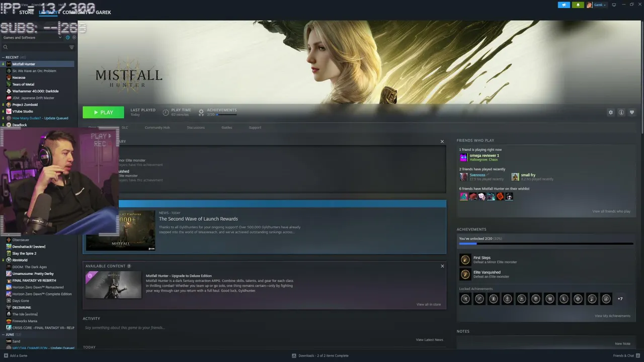
Task: Click the activity say-something input field
Action: point(264,328)
